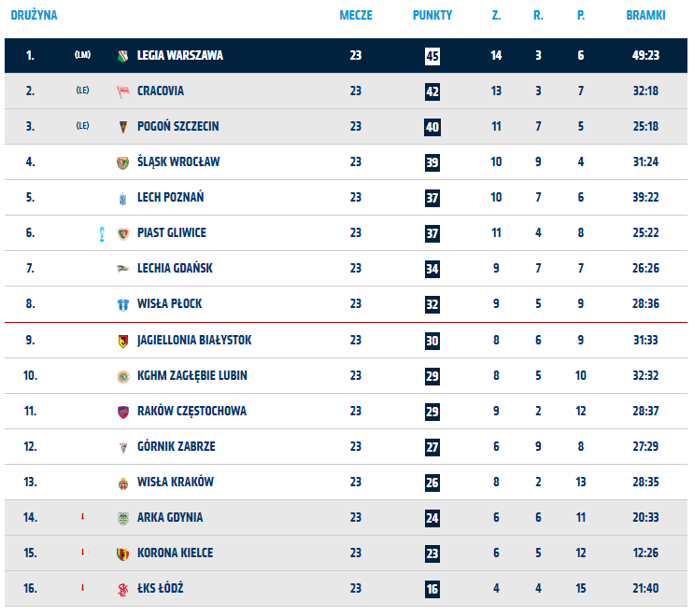
Task: Open the Lechia Gdańsk team link
Action: tap(175, 269)
